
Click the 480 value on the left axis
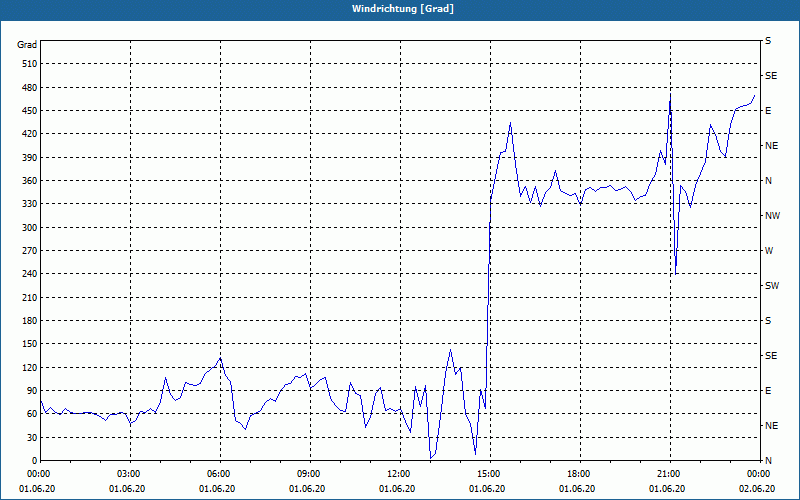coord(30,87)
